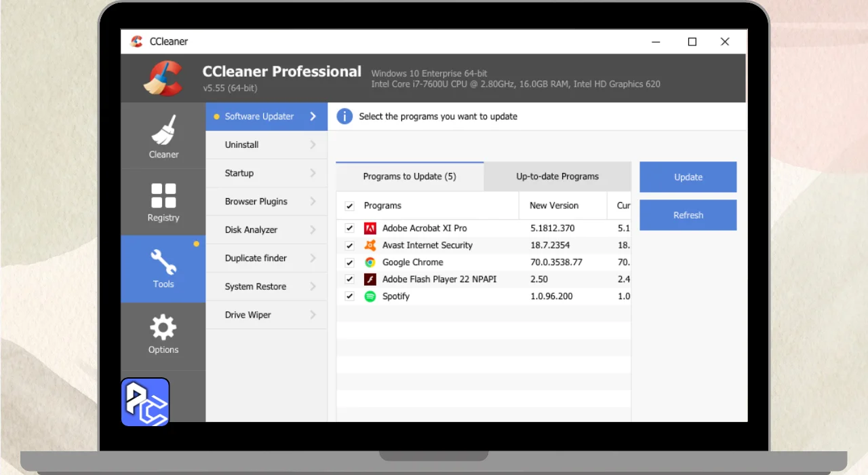Click the 2.50 new version cell

click(540, 279)
